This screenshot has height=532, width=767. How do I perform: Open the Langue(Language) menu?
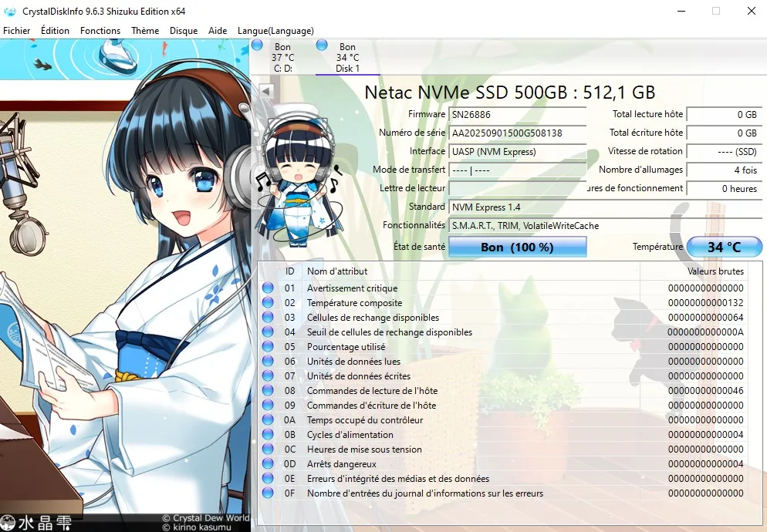(x=275, y=30)
